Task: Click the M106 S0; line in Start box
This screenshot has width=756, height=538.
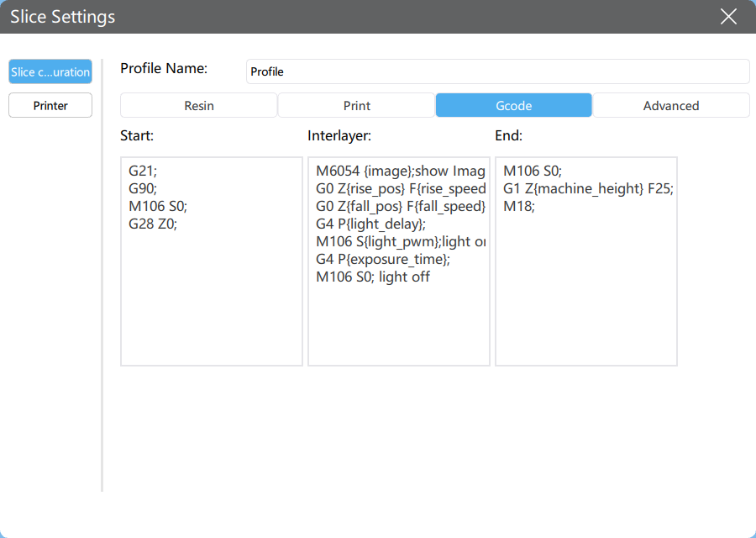Action: pyautogui.click(x=158, y=206)
